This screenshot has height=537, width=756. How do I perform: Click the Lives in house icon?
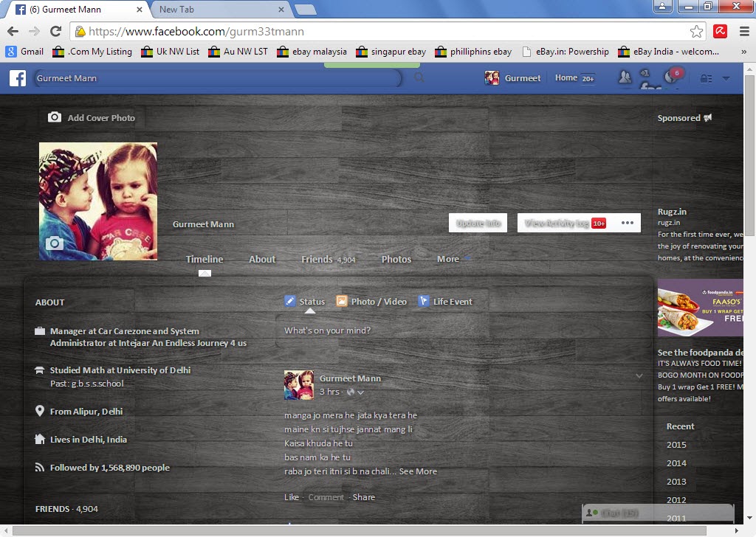pos(40,439)
